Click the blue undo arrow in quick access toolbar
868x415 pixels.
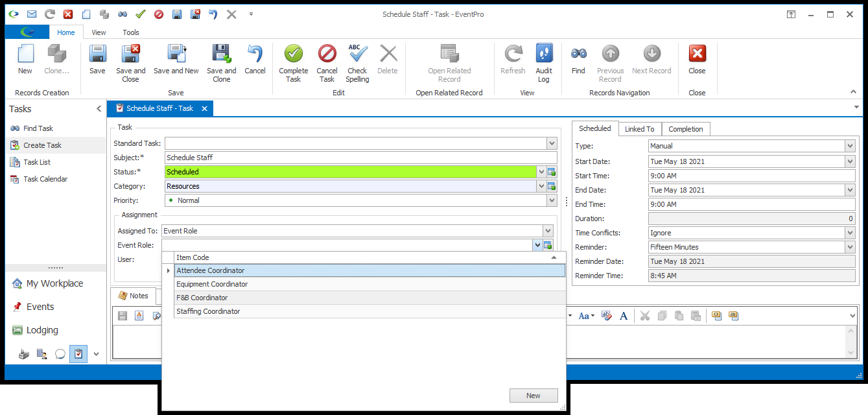(x=213, y=14)
